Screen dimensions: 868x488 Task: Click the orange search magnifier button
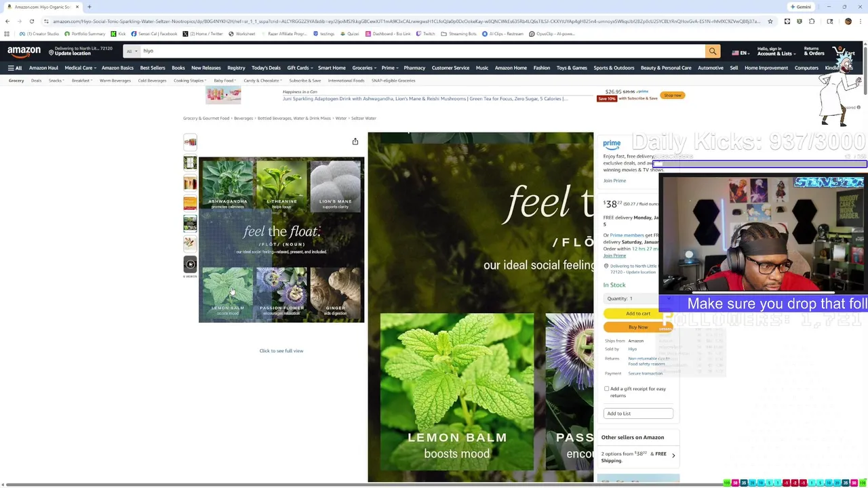click(712, 52)
